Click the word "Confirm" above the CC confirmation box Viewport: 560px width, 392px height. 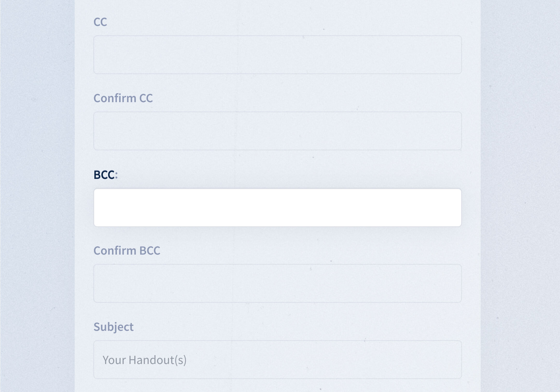[115, 98]
